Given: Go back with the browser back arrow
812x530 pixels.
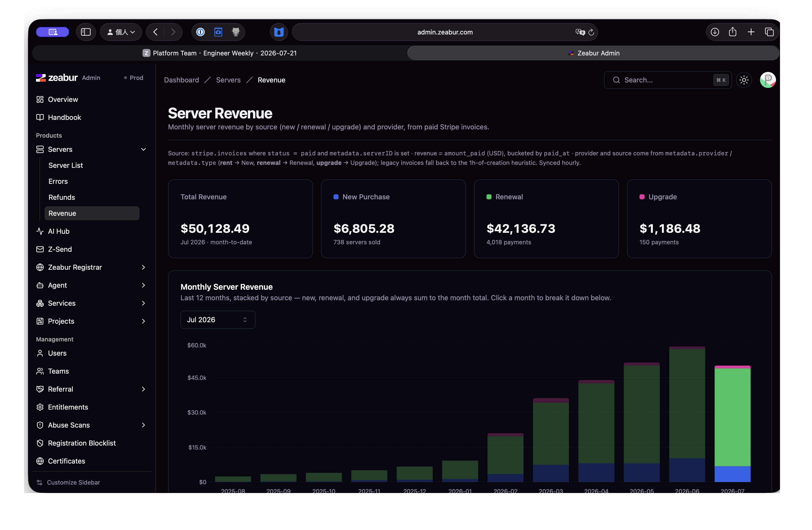Looking at the screenshot, I should 155,32.
